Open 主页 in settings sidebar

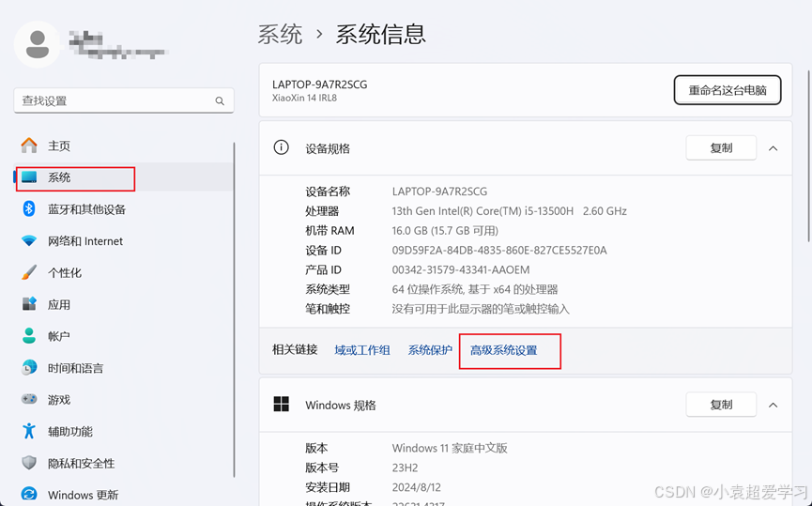pos(123,146)
